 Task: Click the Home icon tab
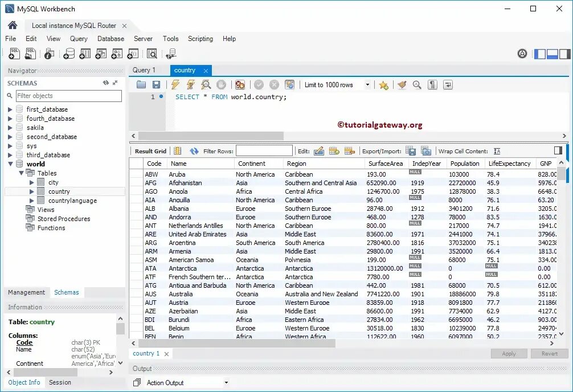(13, 25)
